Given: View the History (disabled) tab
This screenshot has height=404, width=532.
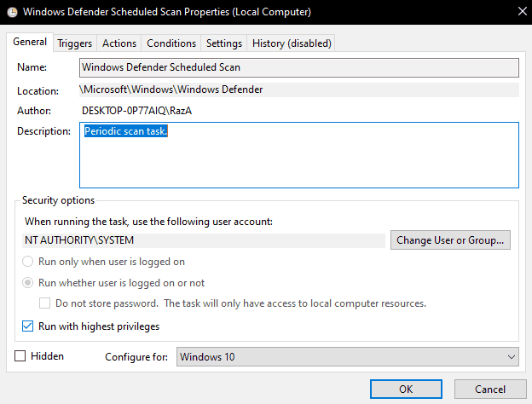Looking at the screenshot, I should point(292,43).
